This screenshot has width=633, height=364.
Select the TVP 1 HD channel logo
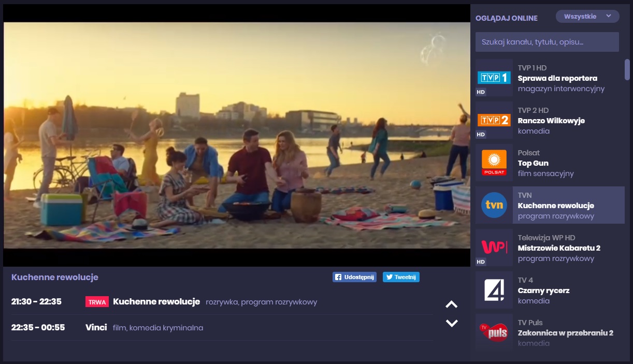(x=494, y=78)
